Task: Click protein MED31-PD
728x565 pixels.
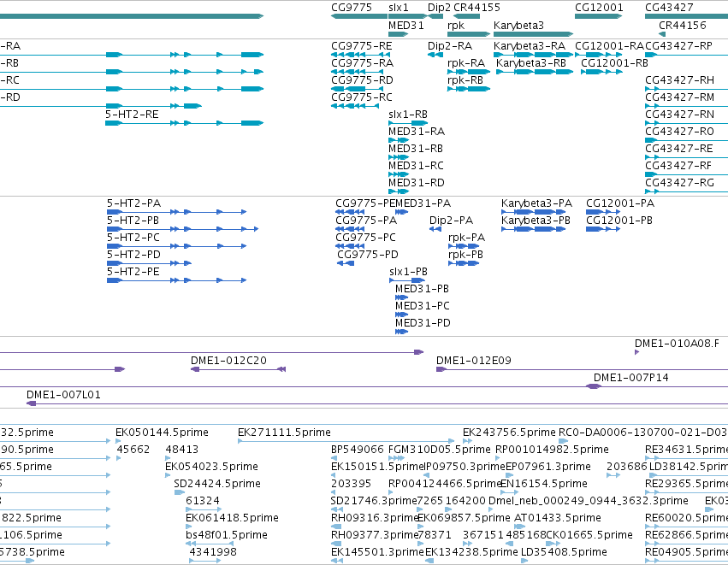Action: coord(401,332)
